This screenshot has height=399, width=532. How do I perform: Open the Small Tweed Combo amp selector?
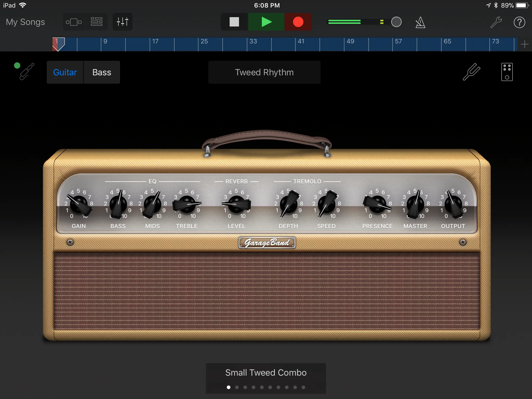tap(266, 373)
